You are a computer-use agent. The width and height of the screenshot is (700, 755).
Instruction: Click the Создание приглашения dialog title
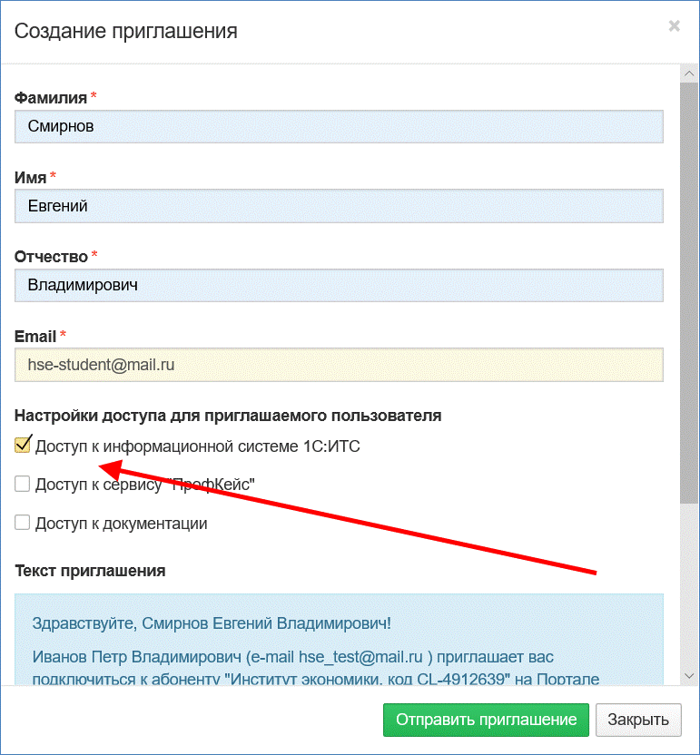point(126,32)
